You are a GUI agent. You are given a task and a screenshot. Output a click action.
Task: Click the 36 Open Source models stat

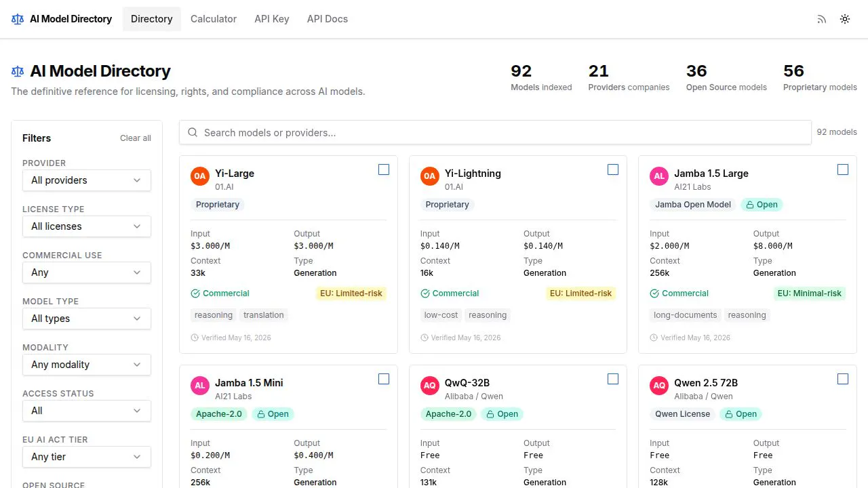(726, 77)
